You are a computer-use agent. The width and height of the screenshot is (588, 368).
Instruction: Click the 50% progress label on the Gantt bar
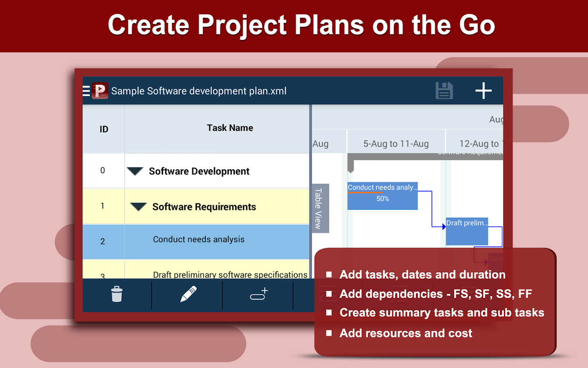pos(383,199)
